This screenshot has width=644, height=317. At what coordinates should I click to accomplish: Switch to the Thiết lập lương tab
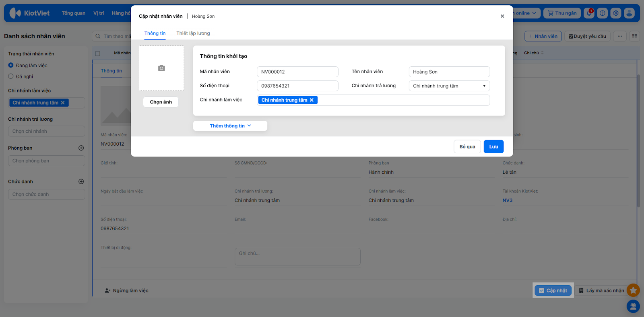click(193, 33)
